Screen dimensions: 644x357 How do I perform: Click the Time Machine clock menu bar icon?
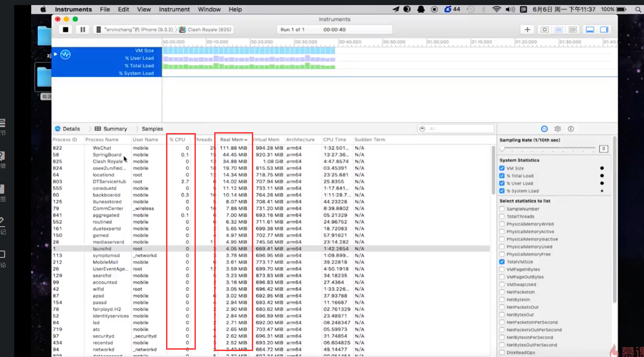470,9
